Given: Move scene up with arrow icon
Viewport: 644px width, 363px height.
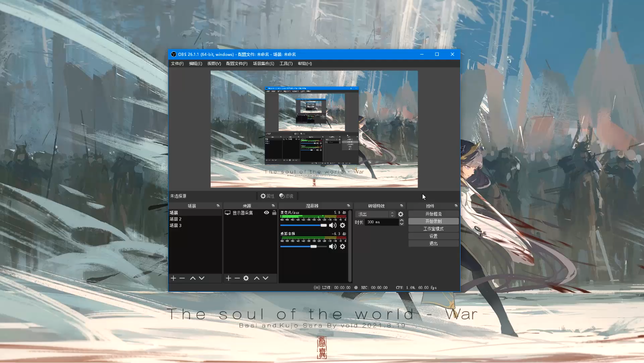Looking at the screenshot, I should click(193, 278).
